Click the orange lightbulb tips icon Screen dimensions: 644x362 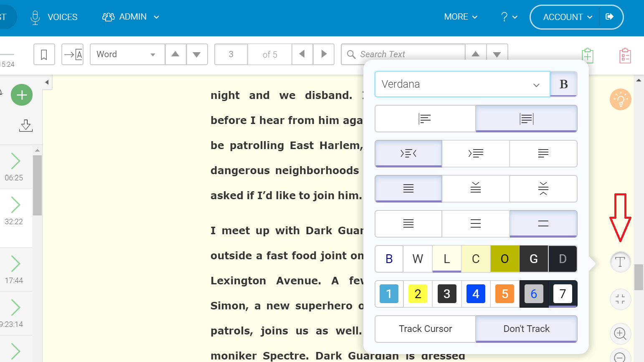click(x=620, y=99)
